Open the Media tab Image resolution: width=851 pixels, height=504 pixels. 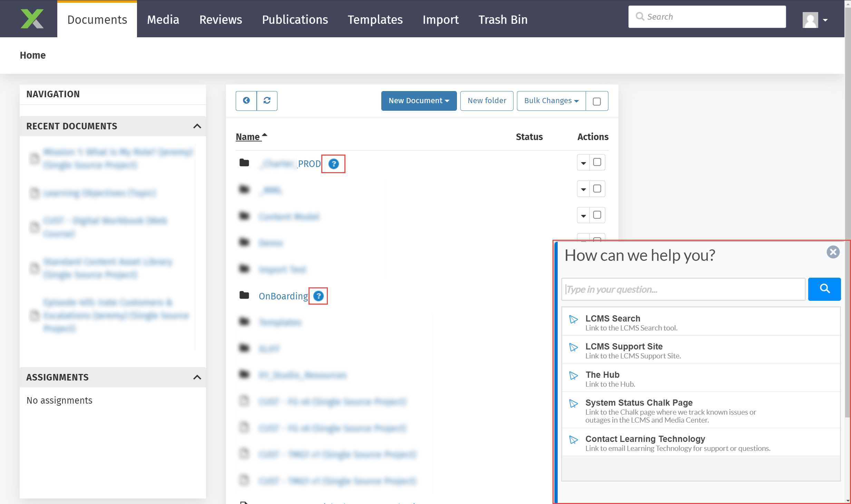163,20
